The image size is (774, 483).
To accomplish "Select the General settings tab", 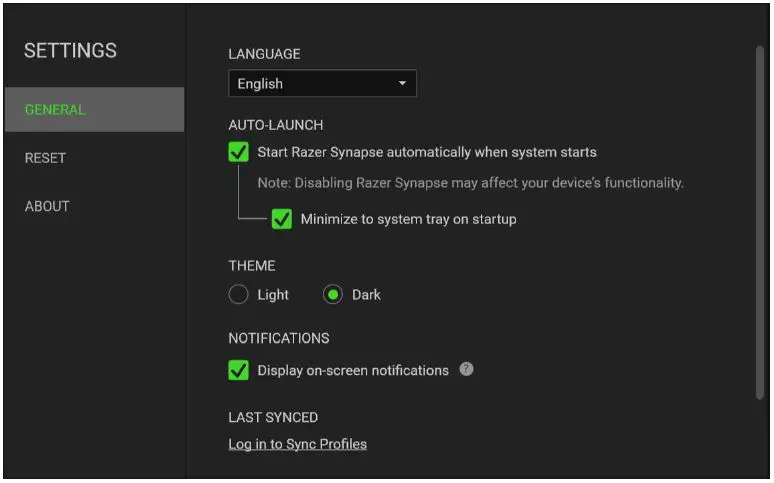I will (x=94, y=110).
